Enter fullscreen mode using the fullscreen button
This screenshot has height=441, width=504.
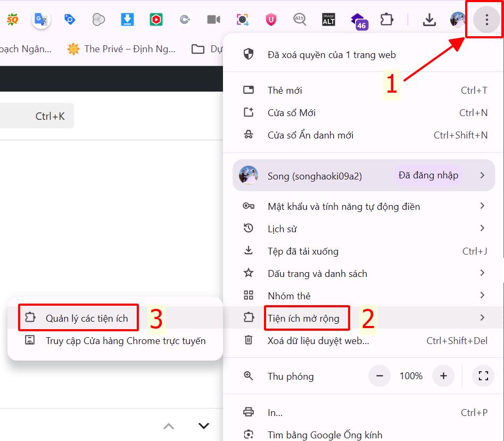483,375
